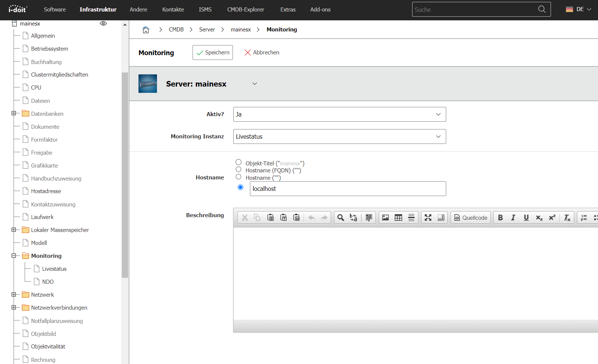Click the Speichern button

[213, 53]
